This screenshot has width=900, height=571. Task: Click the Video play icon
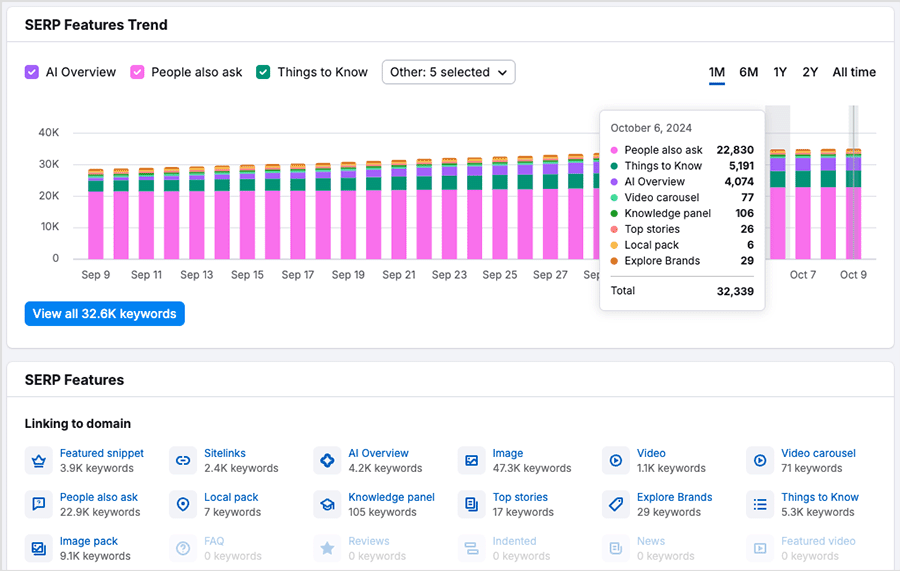click(616, 461)
